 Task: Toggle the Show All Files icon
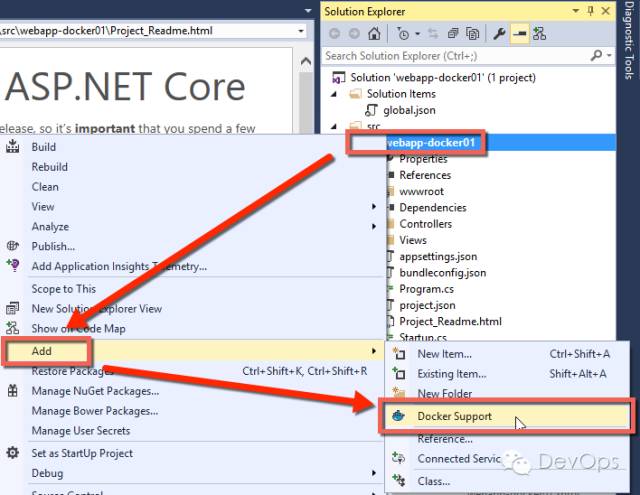(472, 34)
